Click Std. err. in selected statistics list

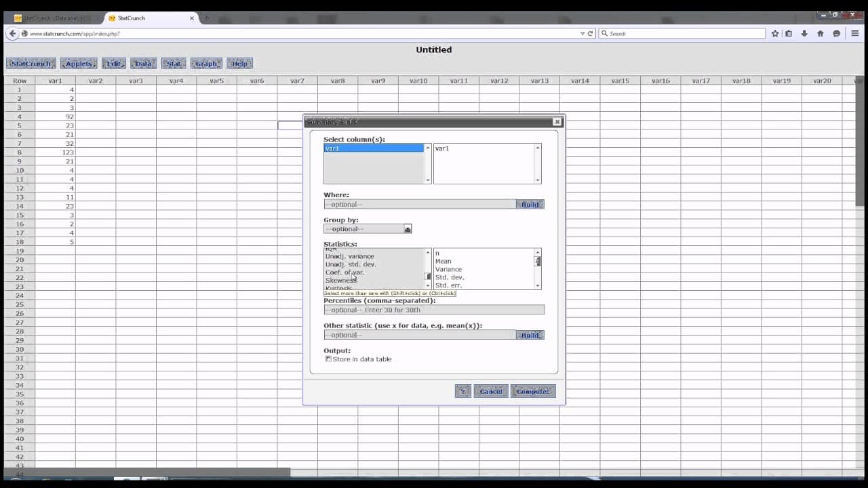click(448, 285)
